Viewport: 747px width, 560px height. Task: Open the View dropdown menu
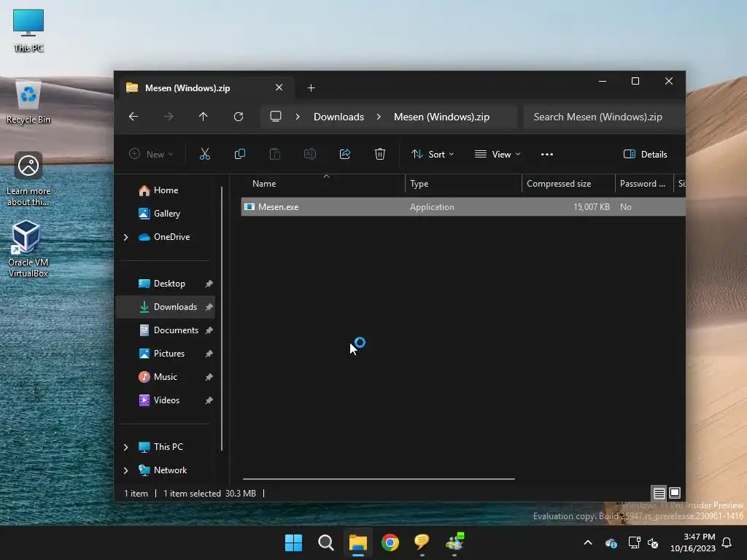pos(498,155)
